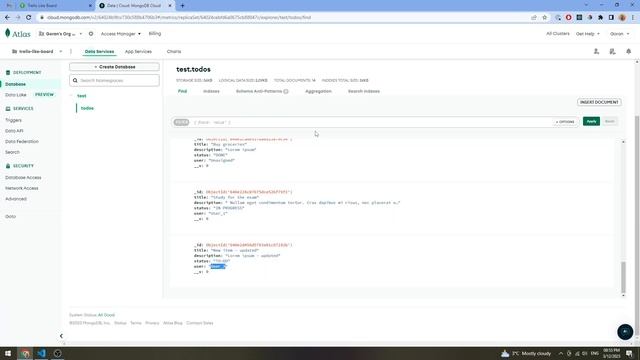Open Data Lake in the sidebar
Image resolution: width=640 pixels, height=360 pixels.
tap(16, 95)
